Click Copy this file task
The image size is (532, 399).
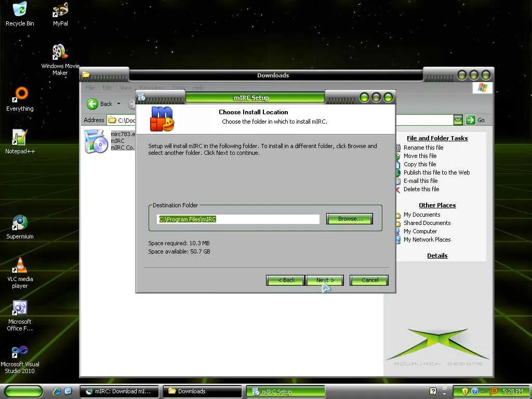pos(419,164)
